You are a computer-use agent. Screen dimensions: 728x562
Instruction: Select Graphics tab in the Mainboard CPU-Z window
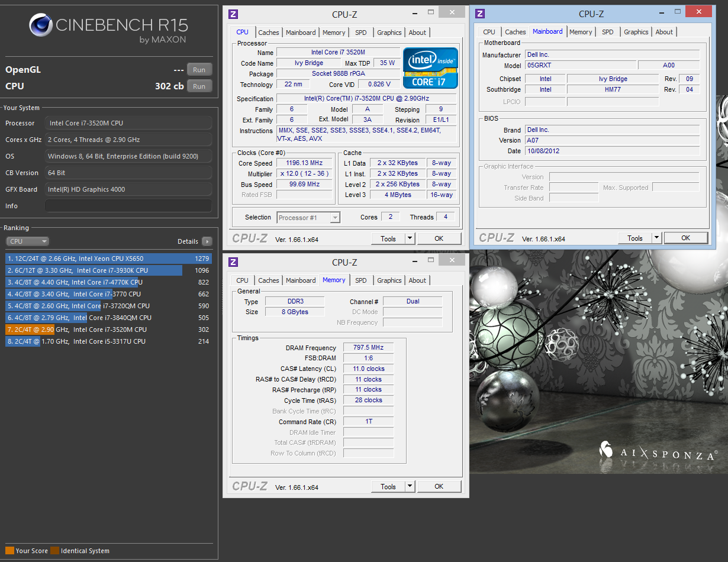tap(636, 32)
